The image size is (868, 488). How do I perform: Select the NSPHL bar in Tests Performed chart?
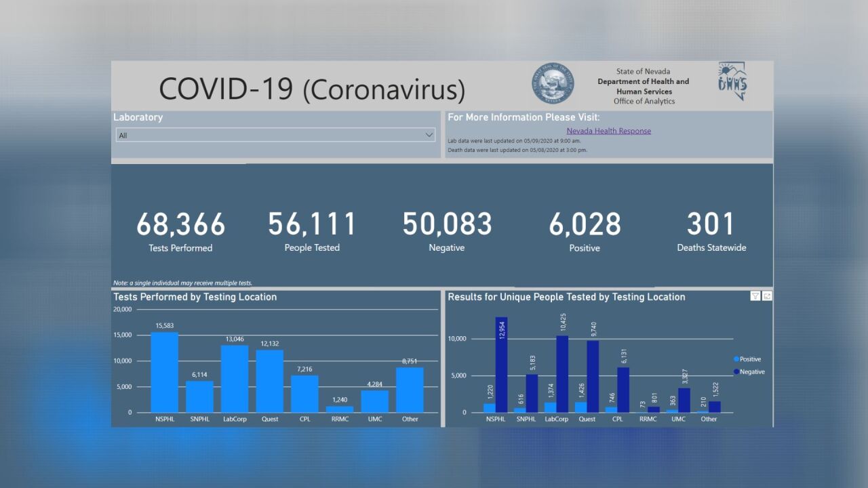(x=164, y=372)
